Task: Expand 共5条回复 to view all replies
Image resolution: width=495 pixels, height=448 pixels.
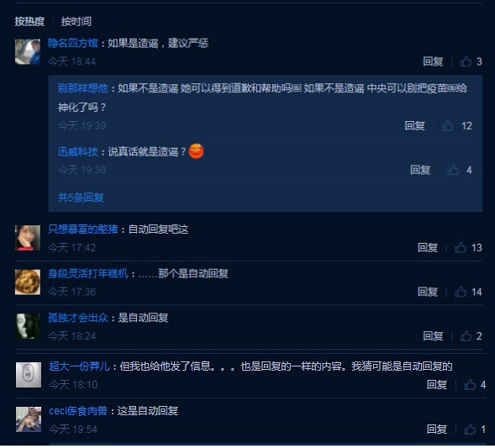Action: (x=81, y=198)
